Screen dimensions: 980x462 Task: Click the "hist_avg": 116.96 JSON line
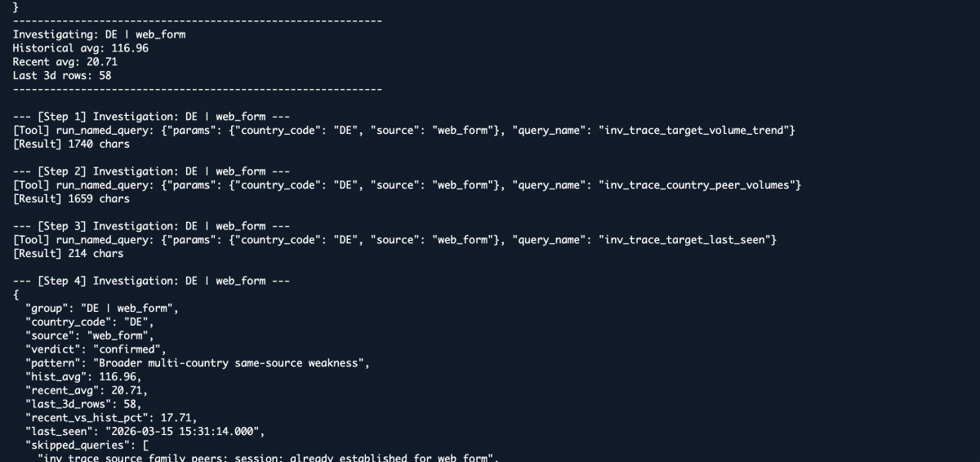(x=83, y=377)
